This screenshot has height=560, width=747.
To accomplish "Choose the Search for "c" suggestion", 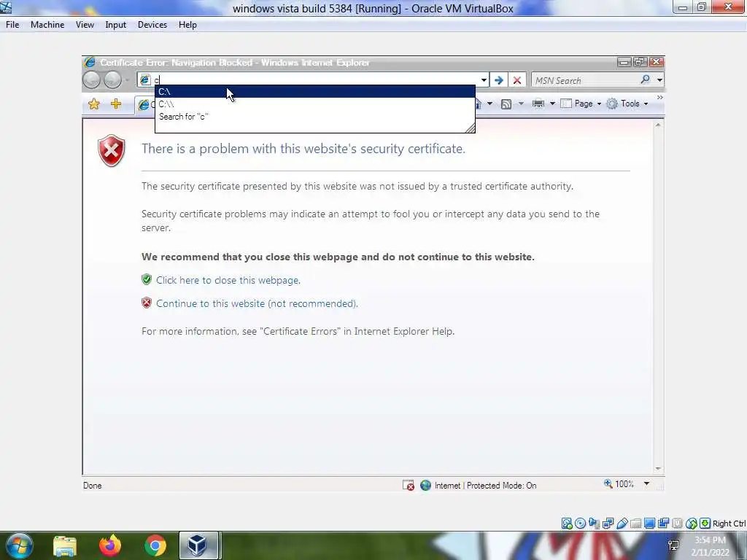I will point(315,117).
